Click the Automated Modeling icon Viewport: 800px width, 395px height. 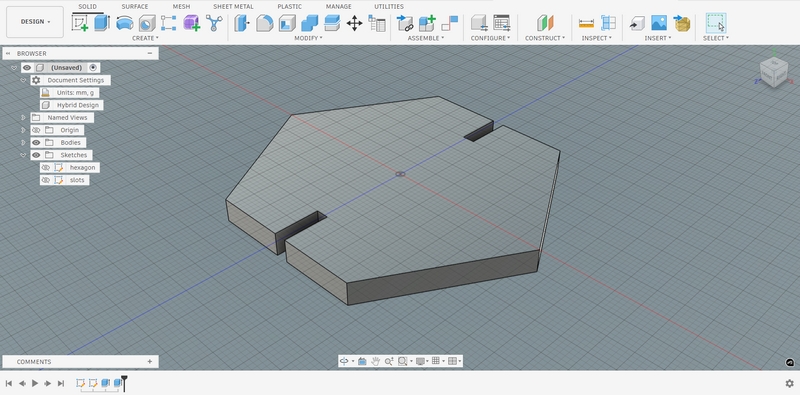214,23
